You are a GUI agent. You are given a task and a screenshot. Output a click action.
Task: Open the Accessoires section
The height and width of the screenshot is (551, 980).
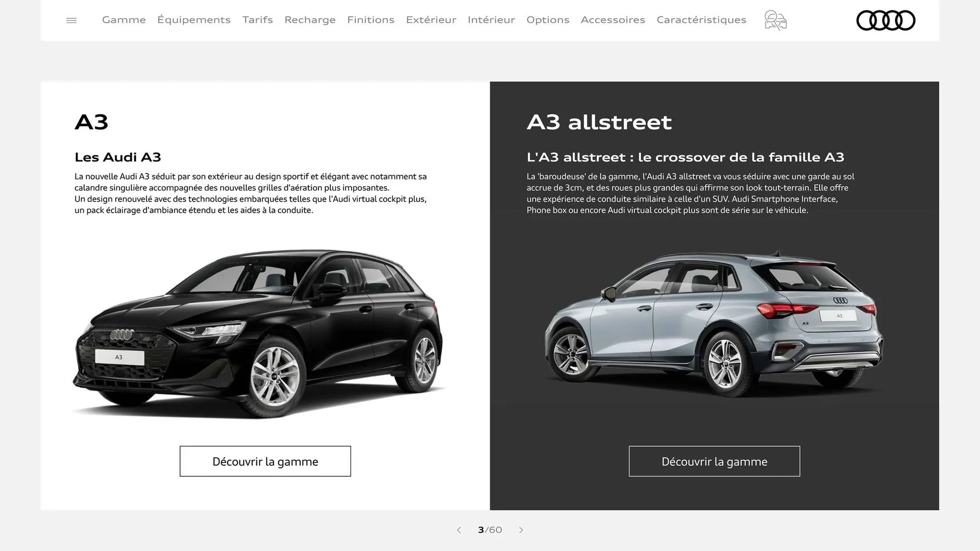coord(612,20)
